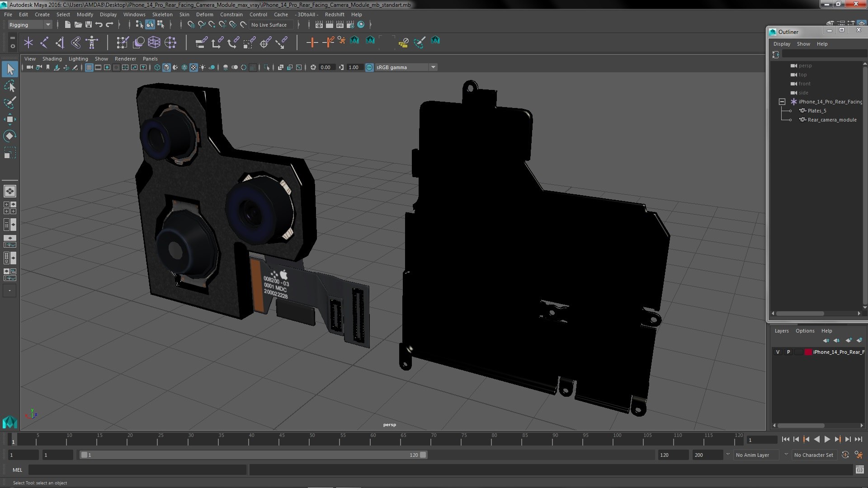Open the Skeleton menu
The image size is (868, 488).
click(x=162, y=14)
